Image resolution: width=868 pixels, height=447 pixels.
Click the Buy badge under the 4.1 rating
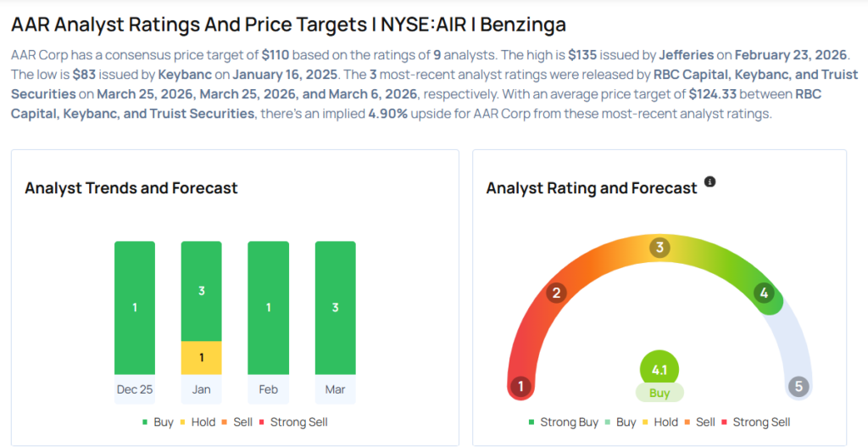tap(659, 393)
